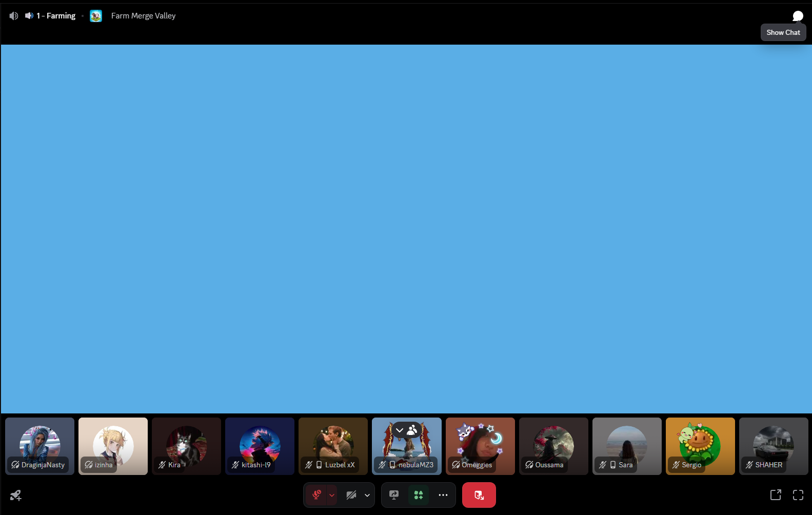Viewport: 812px width, 515px height.
Task: Click the 1 - Farming channel name
Action: [56, 16]
